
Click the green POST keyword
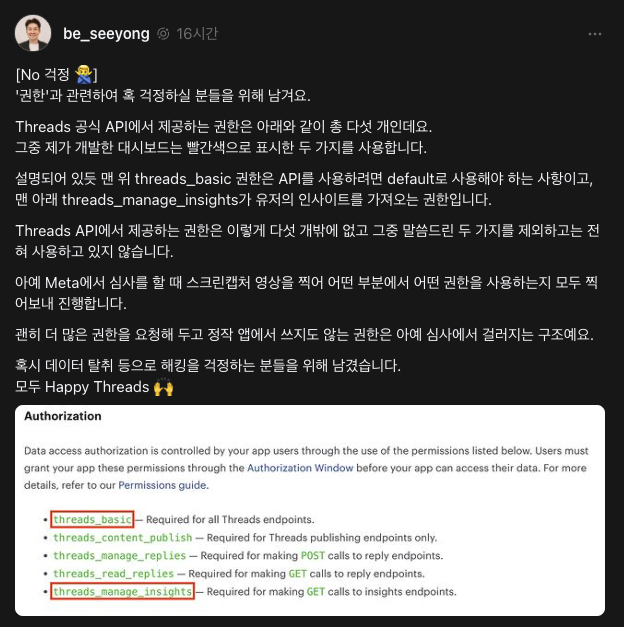313,555
